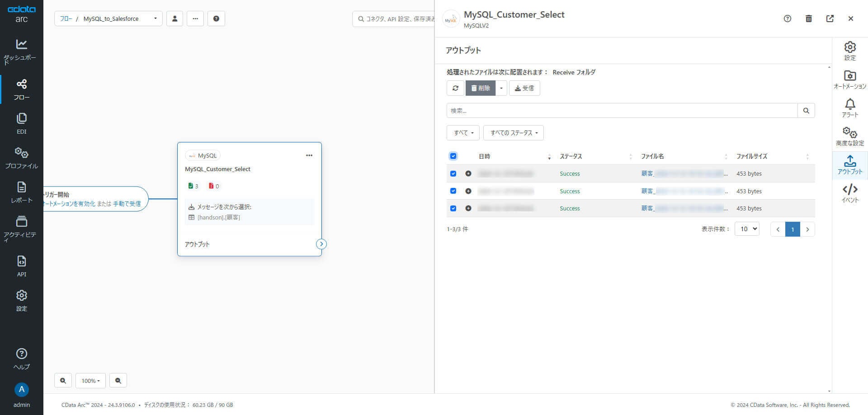This screenshot has height=415, width=868.
Task: Open the EDI section in the sidebar
Action: click(x=21, y=124)
